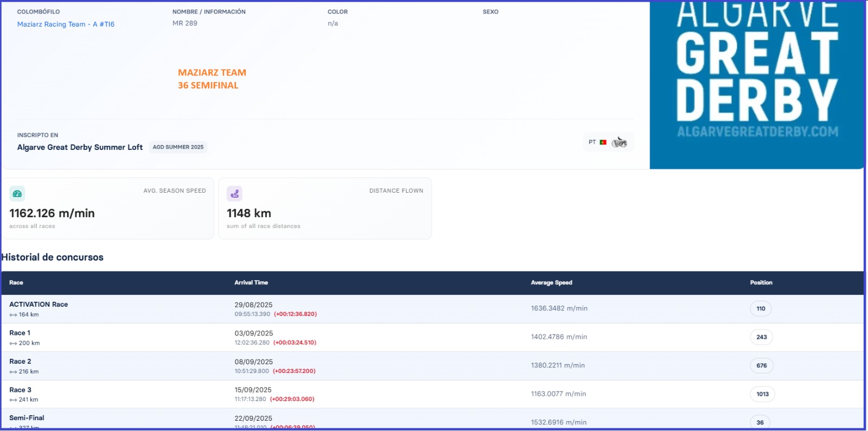Click the distance arrows icon beside 241 km
Screen dimensions: 868x431
pos(13,400)
